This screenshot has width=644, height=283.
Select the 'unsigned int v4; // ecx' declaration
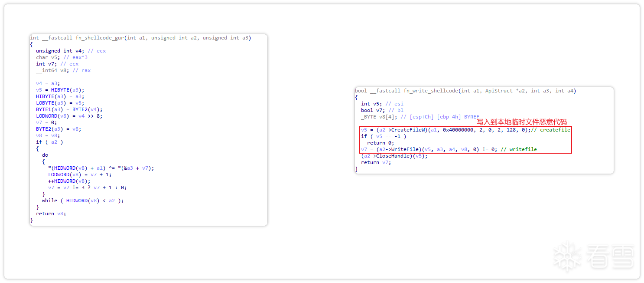point(71,51)
